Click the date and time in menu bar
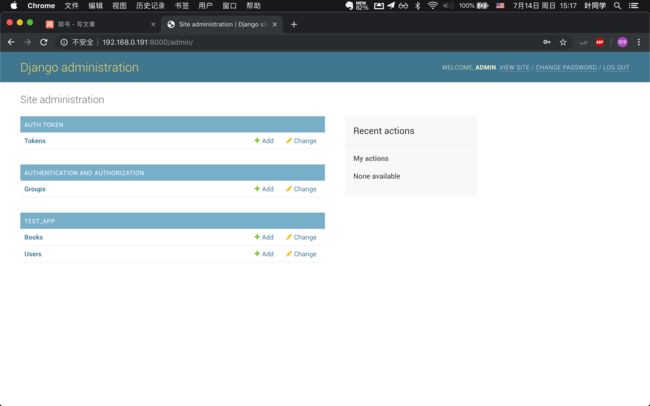650x406 pixels. [x=545, y=6]
